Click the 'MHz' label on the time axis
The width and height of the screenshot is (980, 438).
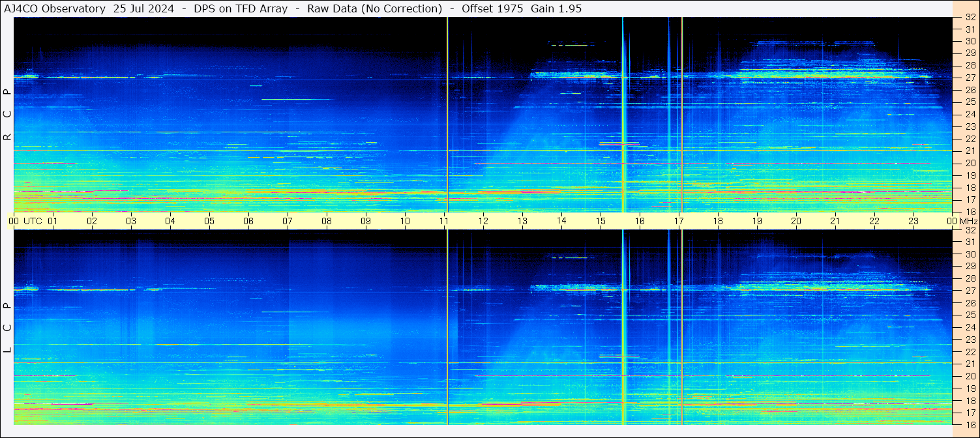coord(968,221)
